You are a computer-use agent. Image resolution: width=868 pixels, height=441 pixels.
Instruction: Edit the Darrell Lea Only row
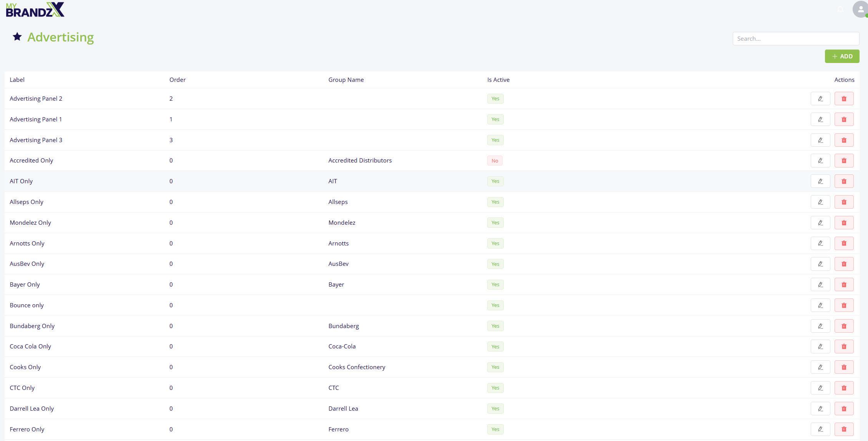[820, 409]
